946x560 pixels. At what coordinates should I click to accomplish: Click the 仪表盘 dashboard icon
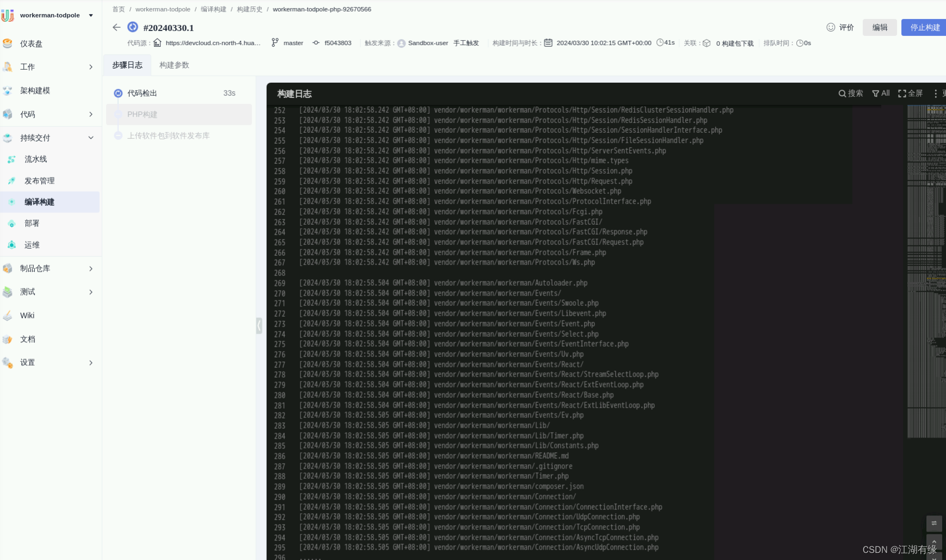[8, 44]
